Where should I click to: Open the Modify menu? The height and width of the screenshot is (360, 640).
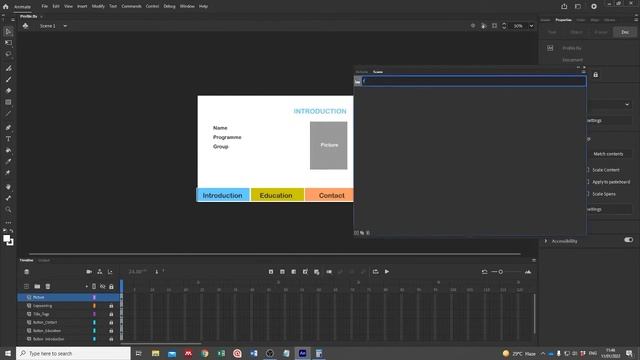pos(98,6)
